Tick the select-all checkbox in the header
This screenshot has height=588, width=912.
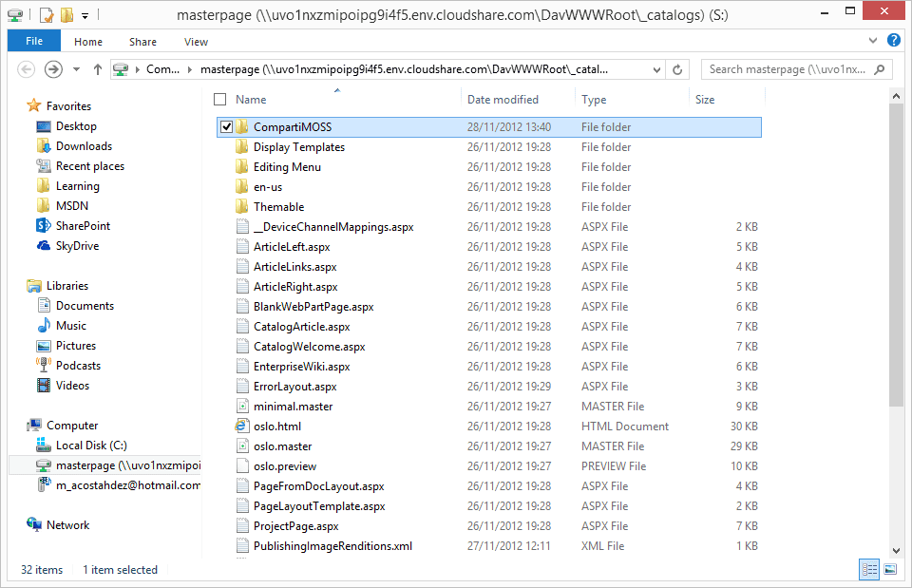click(x=219, y=100)
